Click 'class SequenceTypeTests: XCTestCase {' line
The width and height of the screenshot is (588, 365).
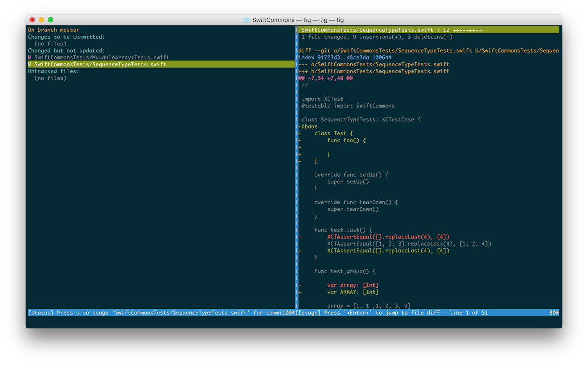361,120
